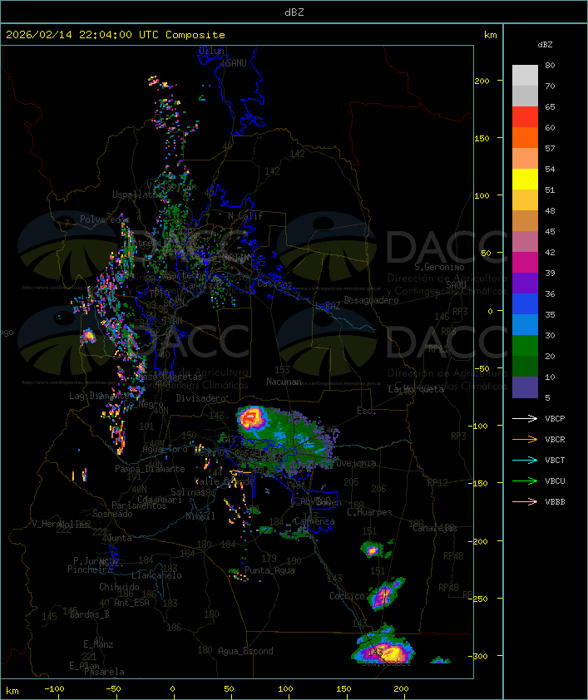
Task: Click the N_Calif place label
Action: point(245,216)
